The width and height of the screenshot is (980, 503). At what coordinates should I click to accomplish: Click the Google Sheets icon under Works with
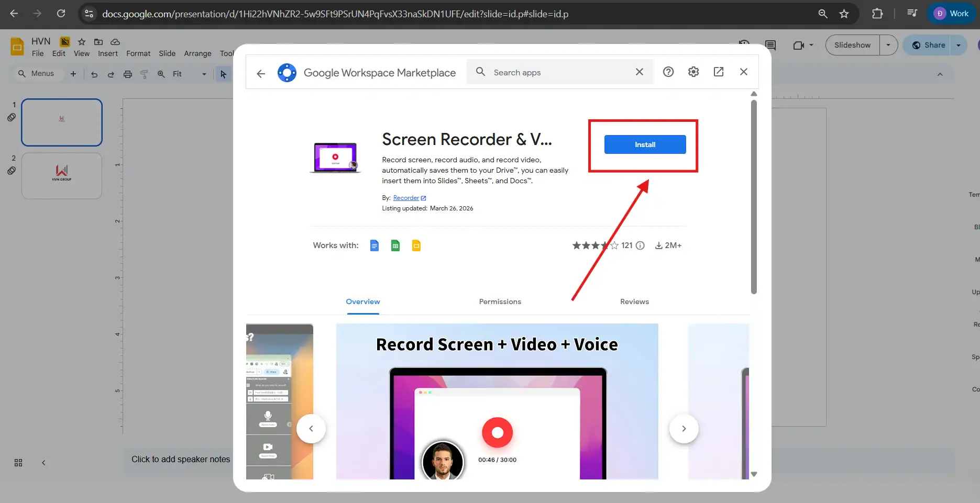395,245
